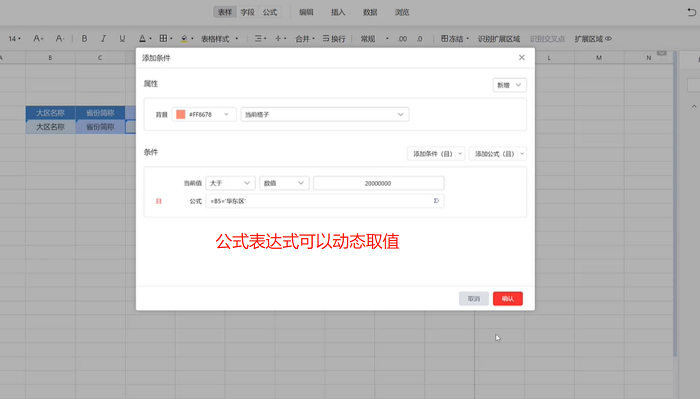This screenshot has height=399, width=700.
Task: Close the 添加条件 dialog with X
Action: tap(521, 58)
